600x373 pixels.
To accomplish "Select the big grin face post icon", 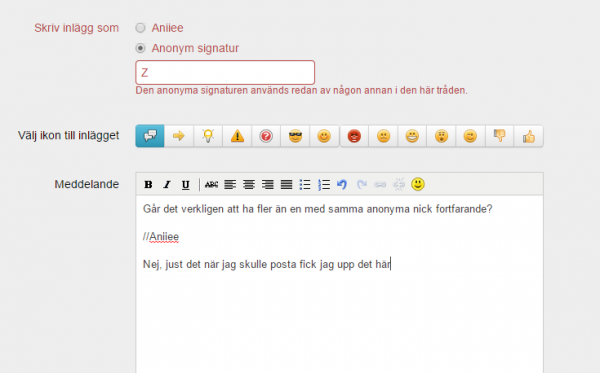I will click(x=412, y=136).
